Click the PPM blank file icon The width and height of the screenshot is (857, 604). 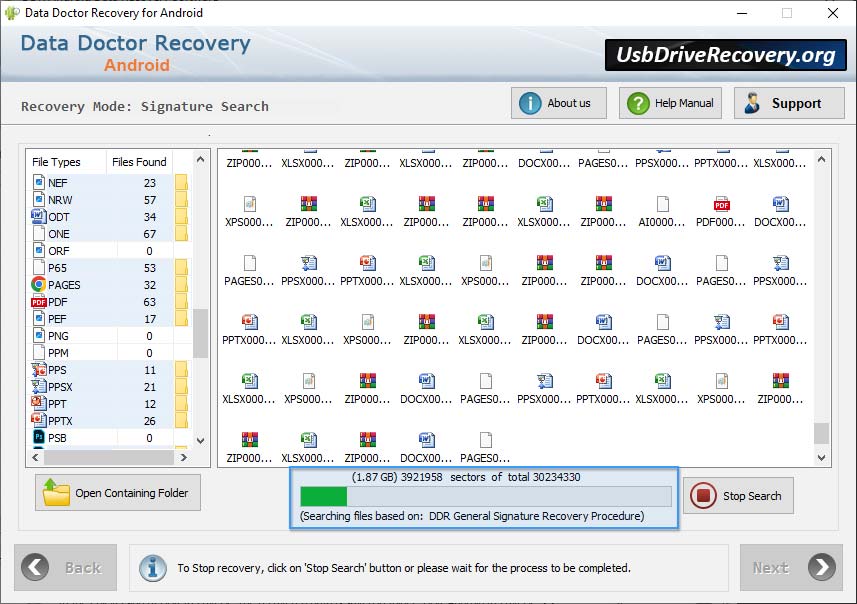[39, 352]
